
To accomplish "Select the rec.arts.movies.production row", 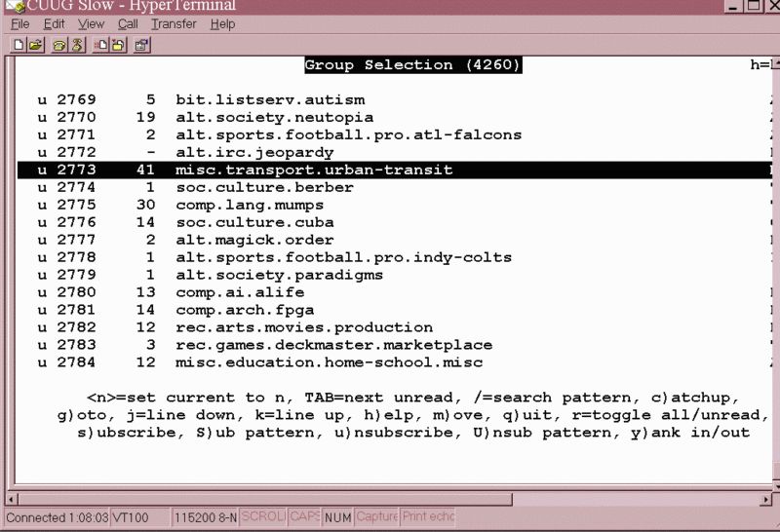I will pos(394,327).
